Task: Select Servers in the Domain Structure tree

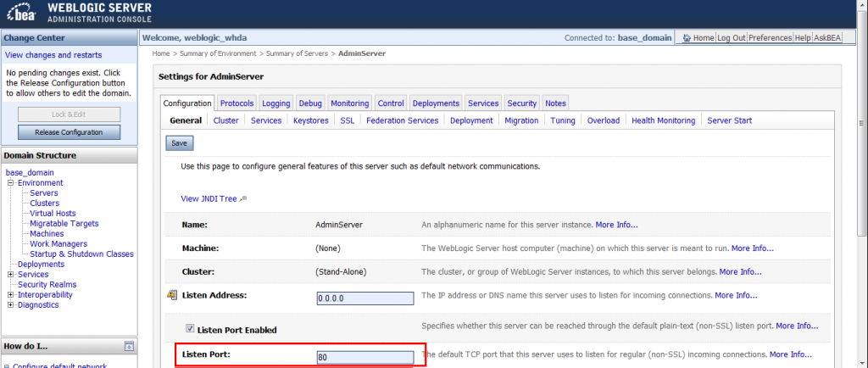Action: (43, 193)
